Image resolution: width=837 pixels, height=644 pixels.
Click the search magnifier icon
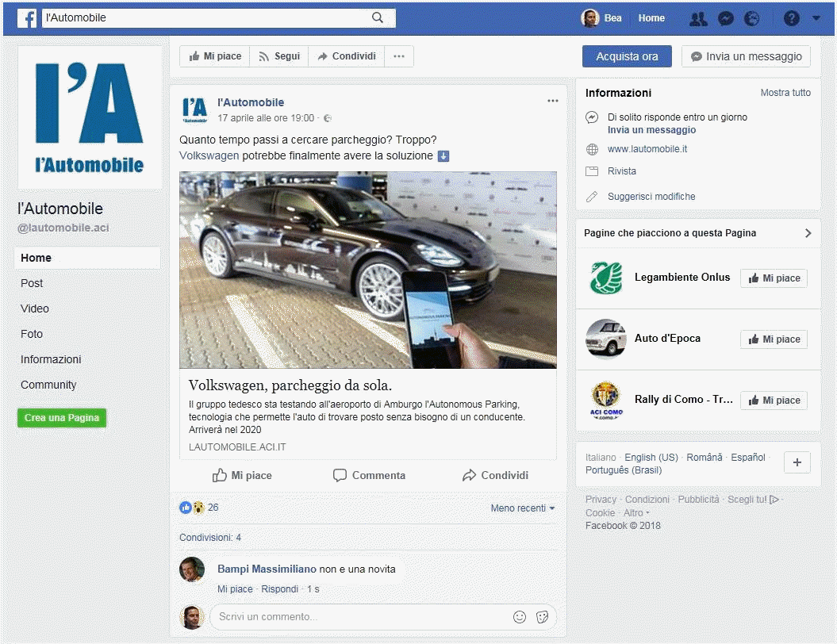(x=378, y=17)
